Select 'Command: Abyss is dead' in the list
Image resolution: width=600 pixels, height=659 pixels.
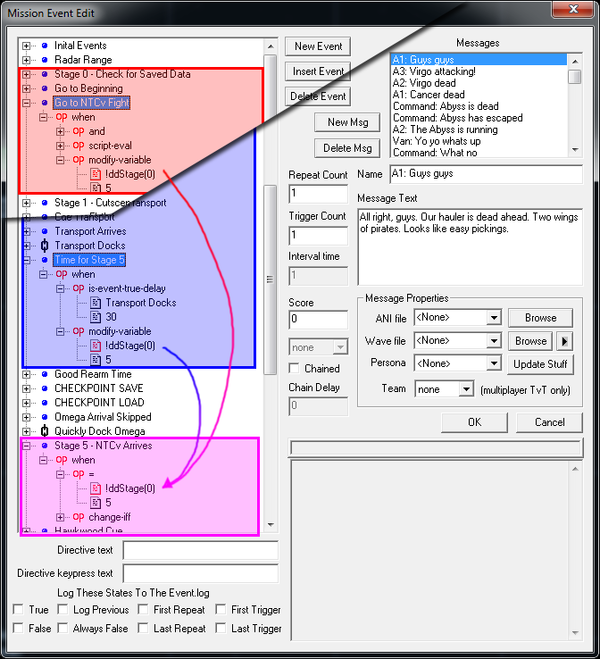tap(443, 107)
